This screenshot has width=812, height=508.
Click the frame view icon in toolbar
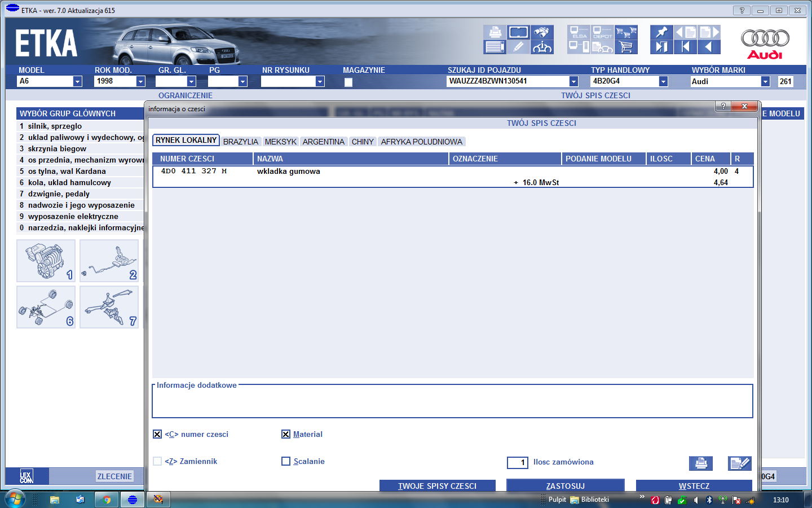point(518,32)
